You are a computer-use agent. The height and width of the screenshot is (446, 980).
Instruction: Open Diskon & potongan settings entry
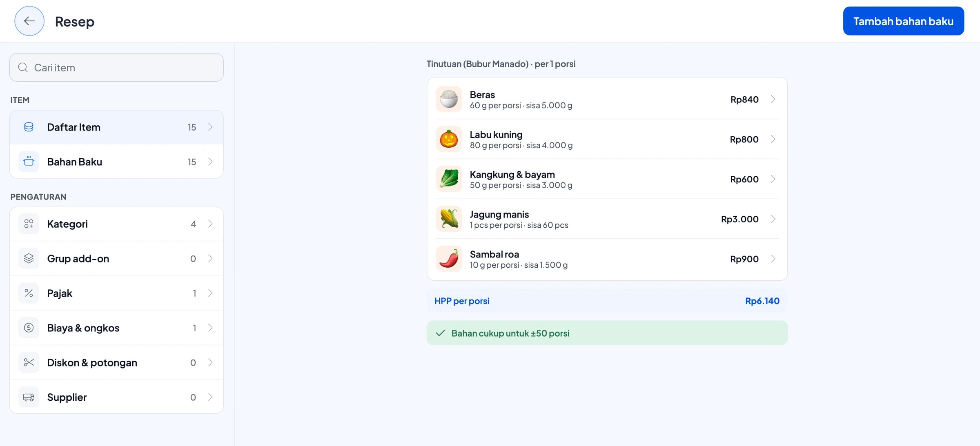[x=116, y=362]
